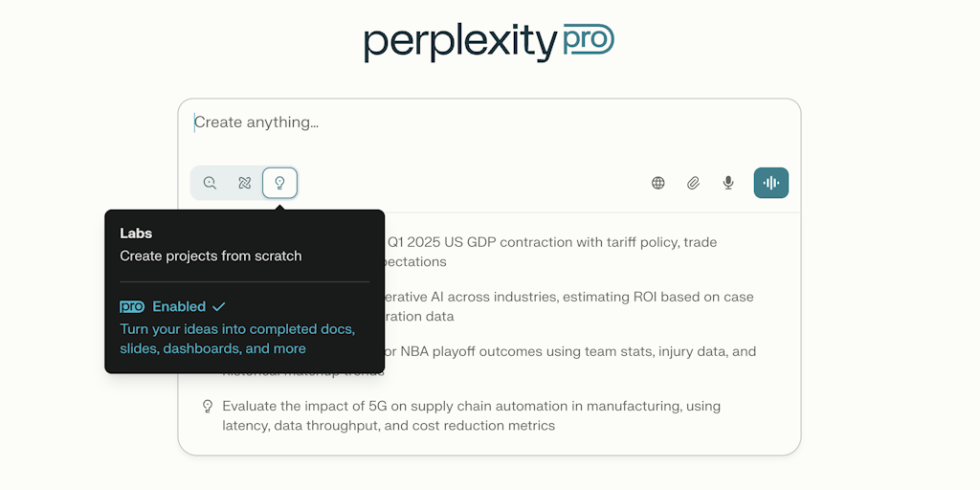Switch to the Research mode icon
Viewport: 980px width, 490px height.
pyautogui.click(x=245, y=183)
